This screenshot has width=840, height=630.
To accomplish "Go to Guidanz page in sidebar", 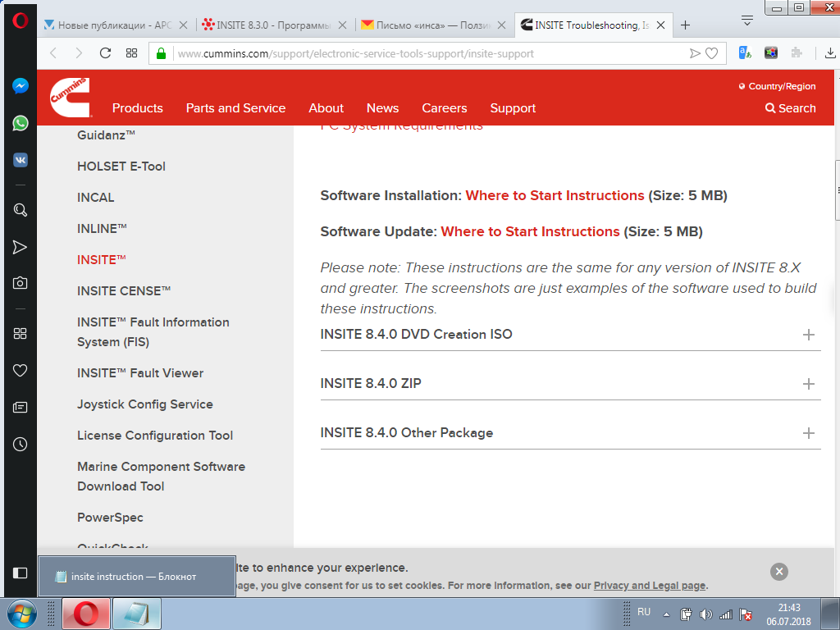I will point(106,135).
